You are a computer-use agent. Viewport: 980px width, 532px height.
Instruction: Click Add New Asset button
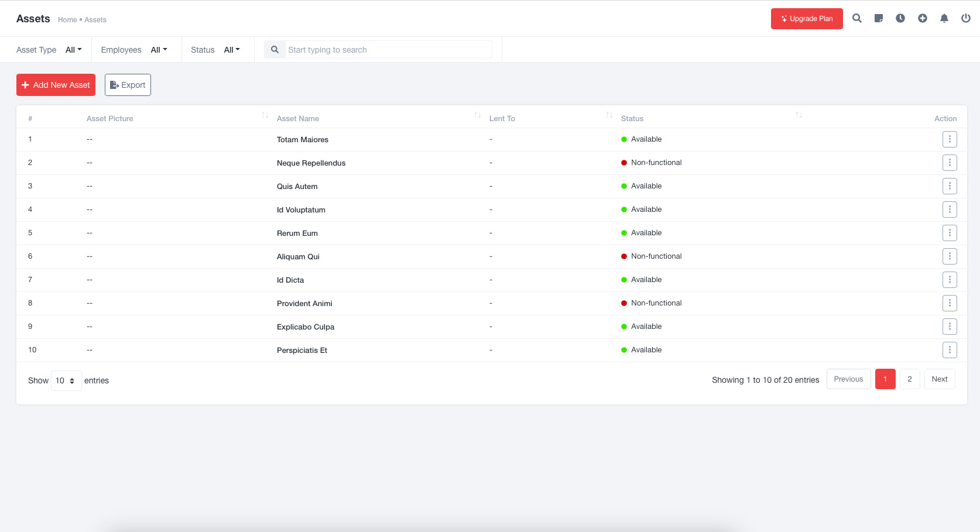tap(56, 85)
